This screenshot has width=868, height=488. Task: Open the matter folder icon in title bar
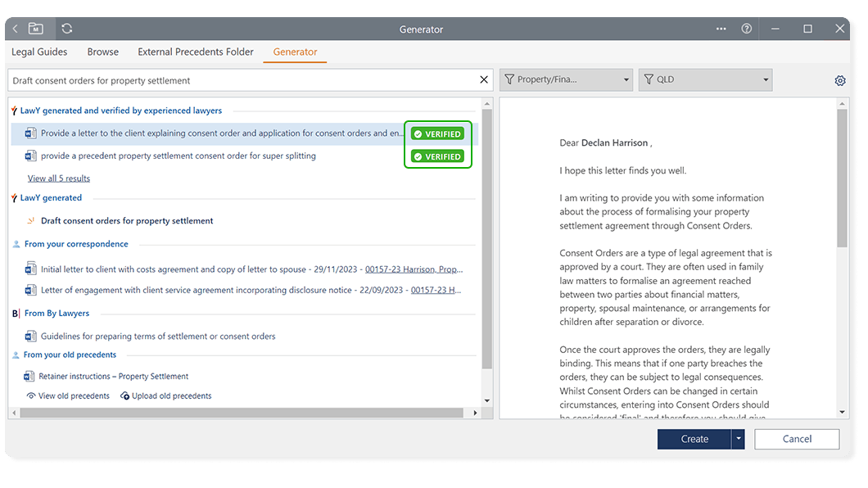(x=35, y=28)
